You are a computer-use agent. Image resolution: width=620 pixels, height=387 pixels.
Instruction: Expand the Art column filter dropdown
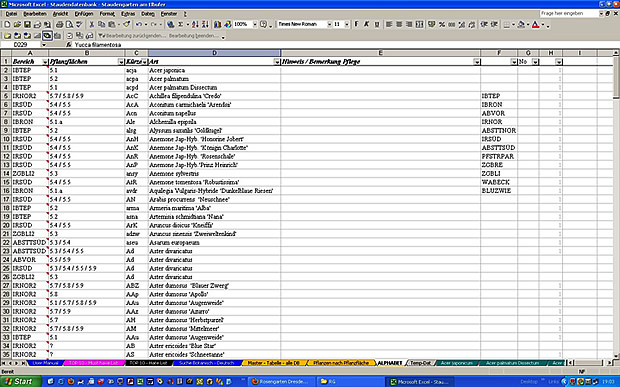[x=277, y=62]
